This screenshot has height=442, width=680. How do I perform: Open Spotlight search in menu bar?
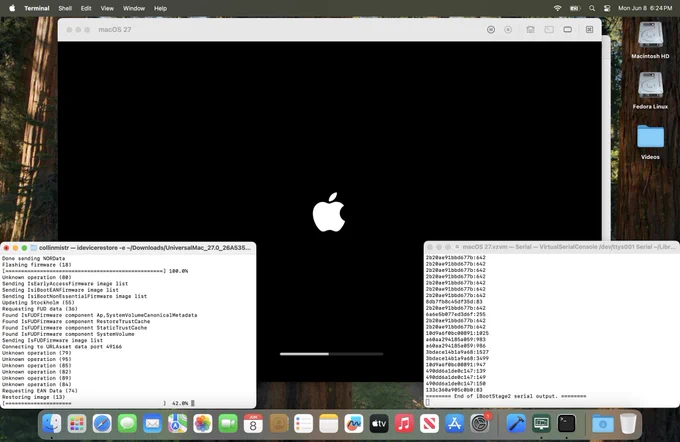pyautogui.click(x=592, y=8)
